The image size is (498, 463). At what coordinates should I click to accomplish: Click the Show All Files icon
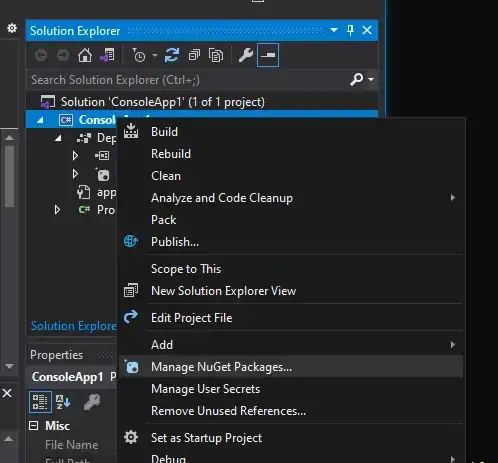[x=216, y=55]
